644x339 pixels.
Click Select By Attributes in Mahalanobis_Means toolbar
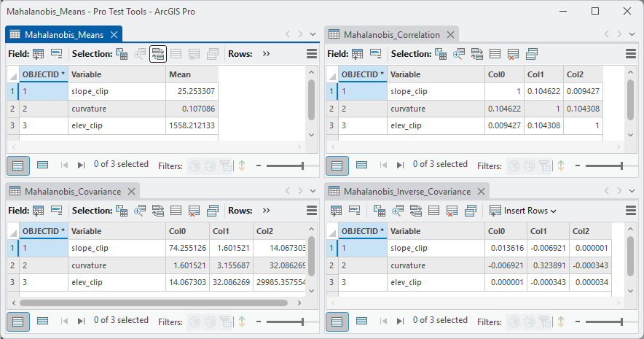122,54
